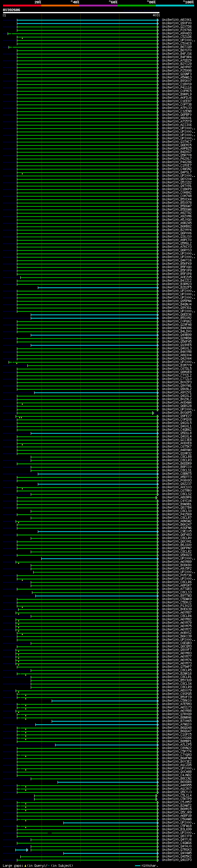This screenshot has width=197, height=868.
Task: Select the UniRef100_Q4V4W5 hit label
Action: pos(176,853)
